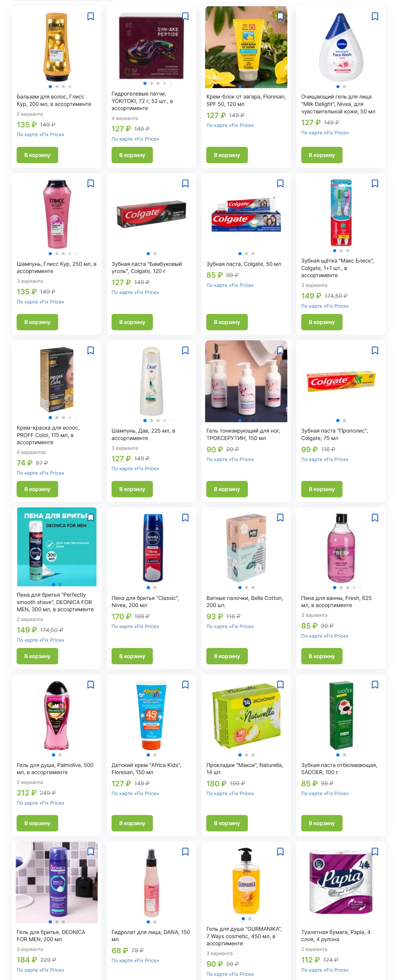Bookmark the Colgate Макс Блеск toothbrush

375,183
